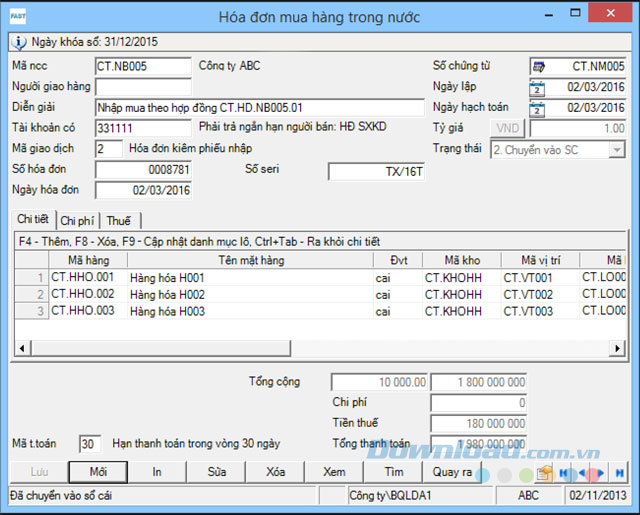Expand the Trạng thái dropdown

click(x=617, y=150)
